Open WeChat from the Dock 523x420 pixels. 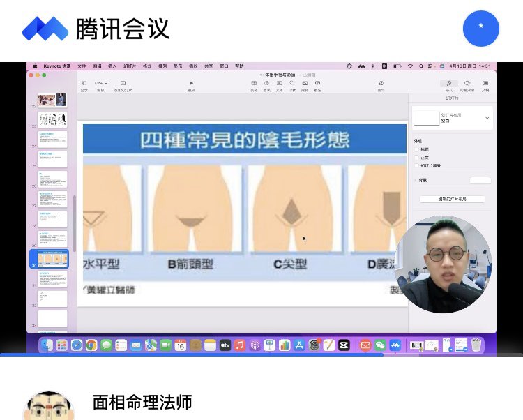coord(380,345)
